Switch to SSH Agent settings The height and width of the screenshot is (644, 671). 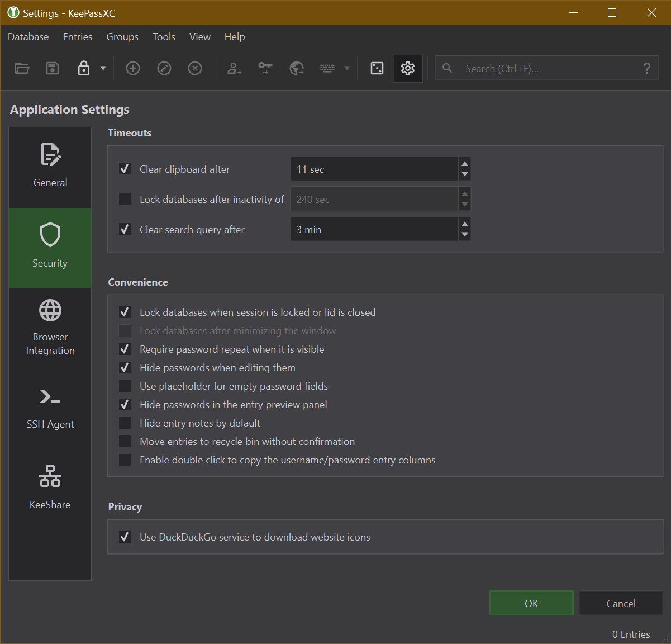(50, 409)
